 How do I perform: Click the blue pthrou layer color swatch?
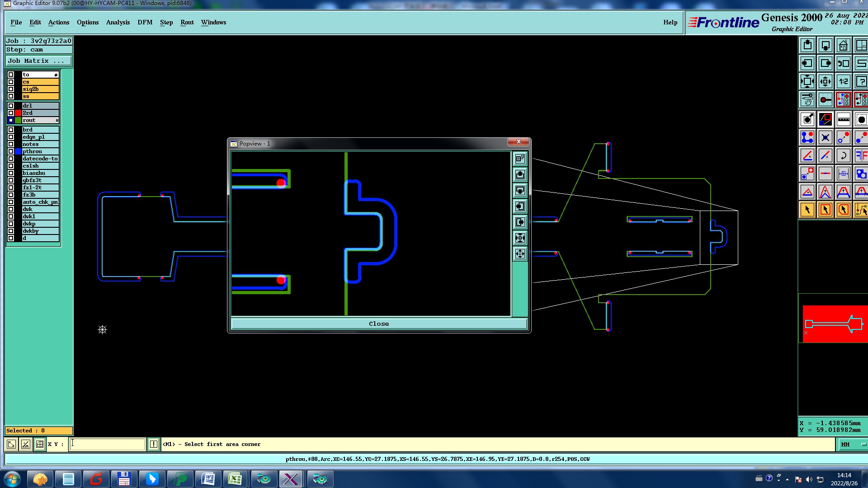point(18,151)
